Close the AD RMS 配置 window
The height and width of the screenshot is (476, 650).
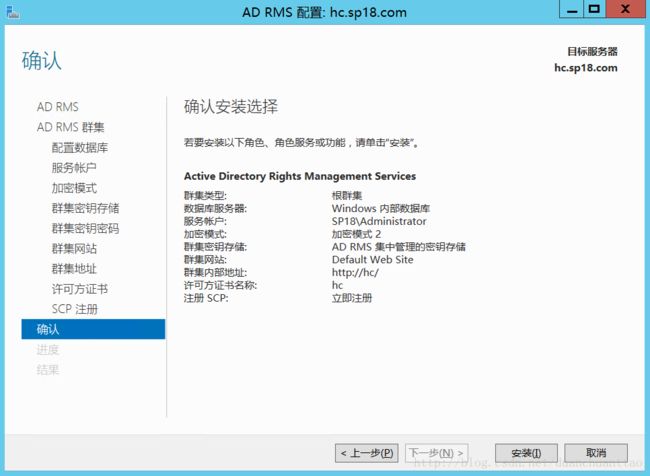(x=626, y=9)
